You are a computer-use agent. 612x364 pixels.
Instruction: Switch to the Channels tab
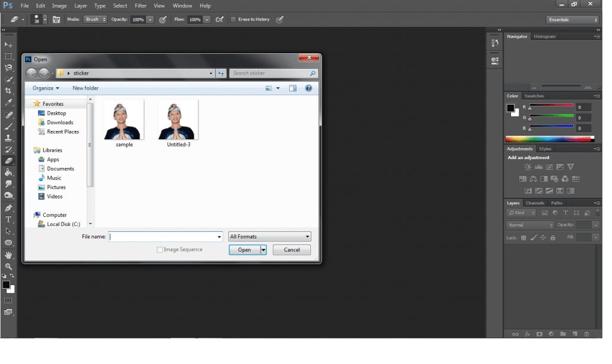click(x=535, y=203)
